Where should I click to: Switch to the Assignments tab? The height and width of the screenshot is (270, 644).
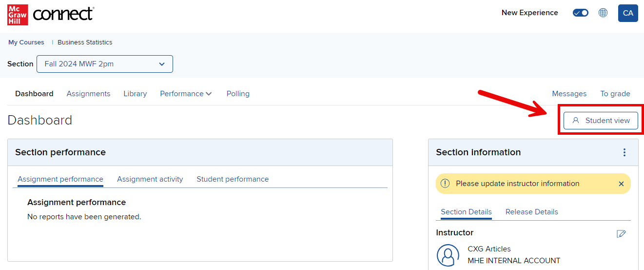point(88,94)
